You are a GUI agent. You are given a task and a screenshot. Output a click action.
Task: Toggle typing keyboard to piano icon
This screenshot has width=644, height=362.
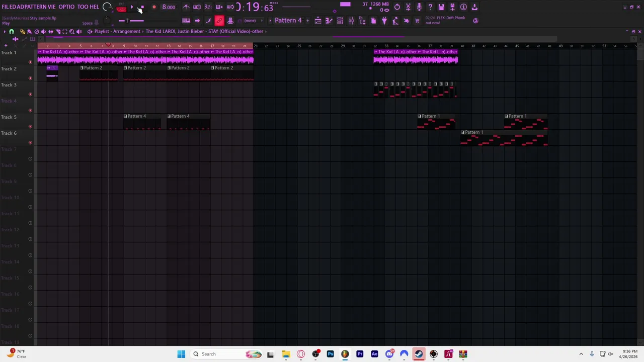pos(186,21)
